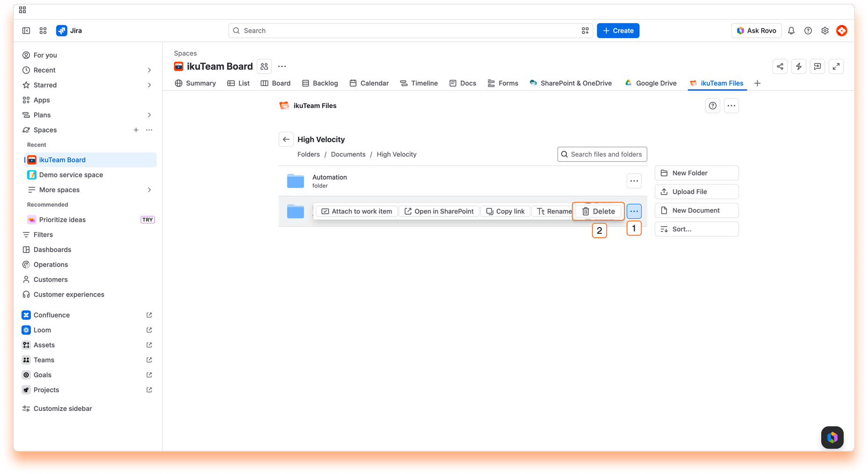Screen dimensions: 868x474
Task: Click the Create button
Action: 618,30
